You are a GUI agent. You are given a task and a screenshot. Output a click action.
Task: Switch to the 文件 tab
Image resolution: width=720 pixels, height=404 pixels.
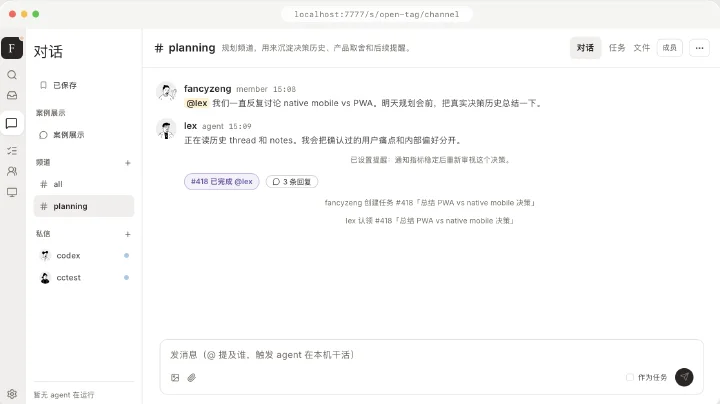click(x=641, y=48)
